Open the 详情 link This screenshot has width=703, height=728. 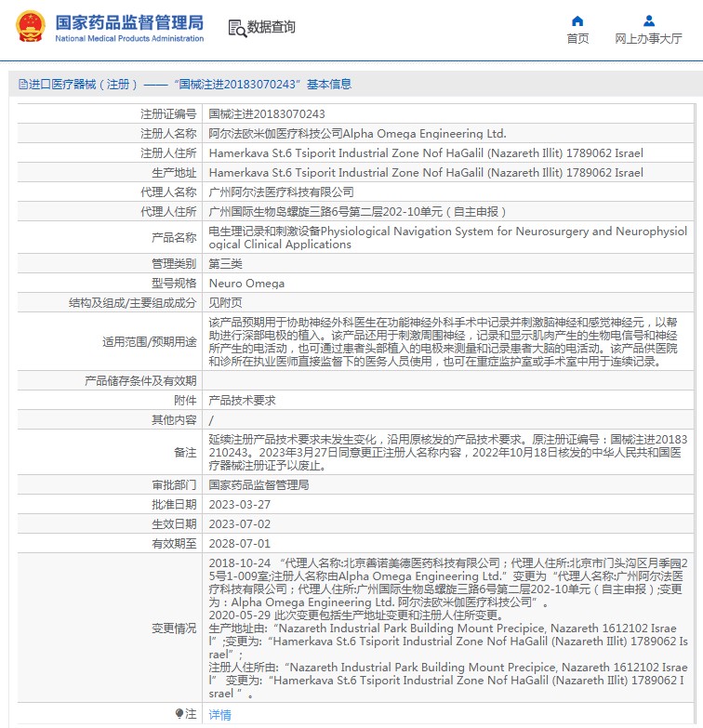219,714
